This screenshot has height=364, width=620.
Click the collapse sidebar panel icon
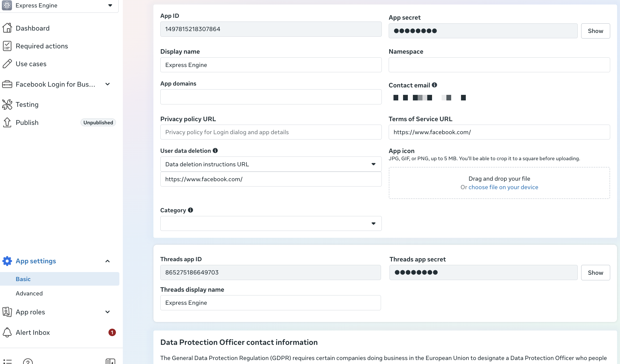tap(110, 361)
